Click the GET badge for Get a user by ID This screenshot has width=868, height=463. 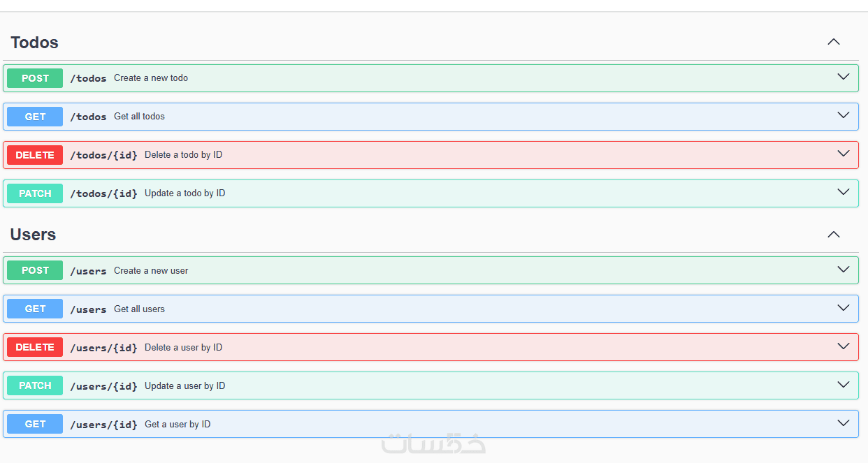click(x=35, y=424)
